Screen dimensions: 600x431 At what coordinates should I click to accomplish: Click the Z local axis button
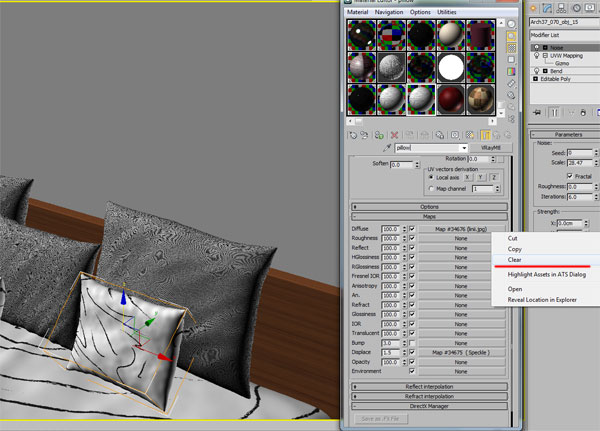494,177
